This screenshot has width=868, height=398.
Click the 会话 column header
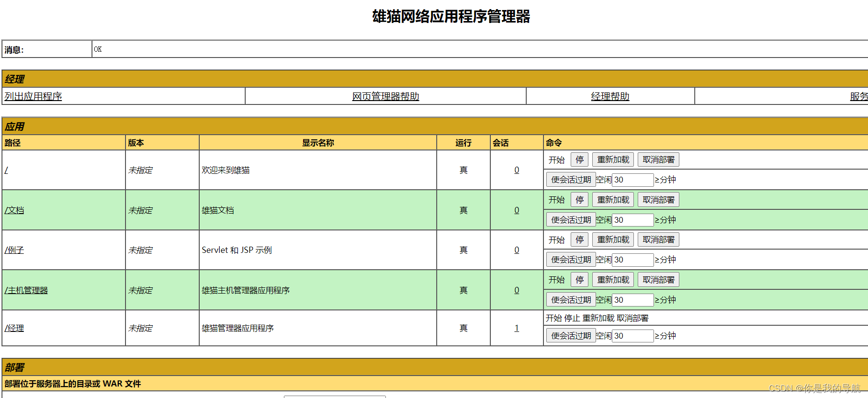pyautogui.click(x=501, y=143)
